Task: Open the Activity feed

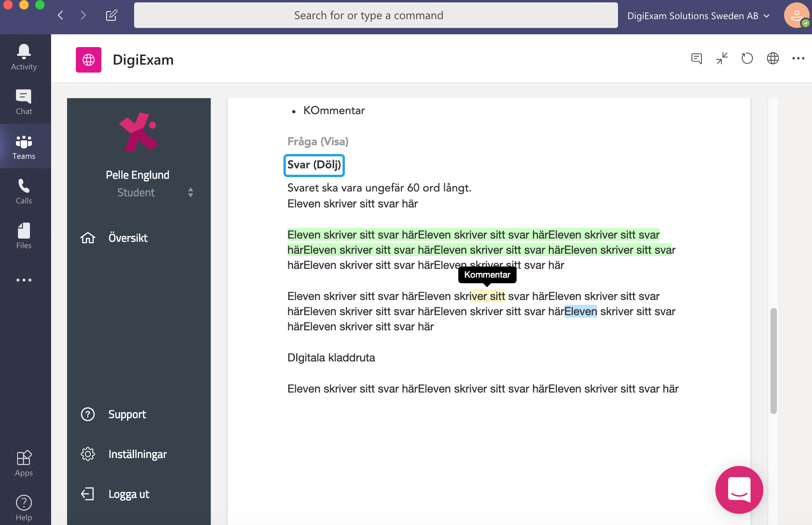Action: point(24,56)
